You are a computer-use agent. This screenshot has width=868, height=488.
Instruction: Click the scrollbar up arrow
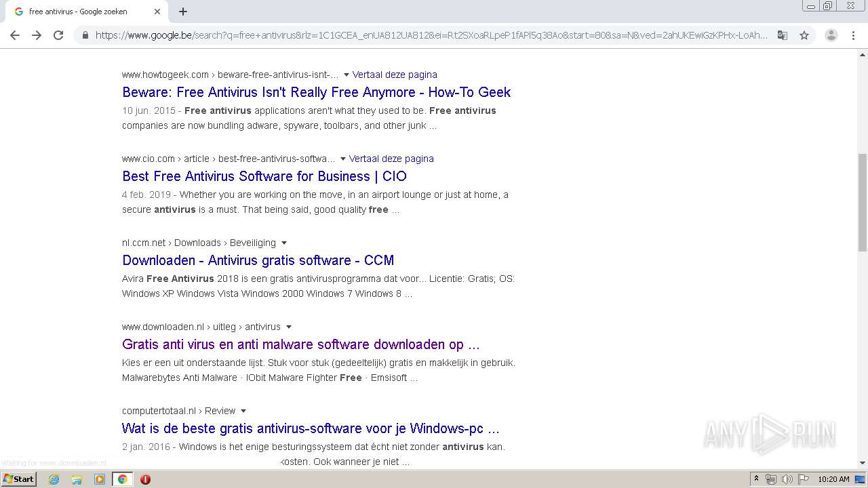coord(863,54)
